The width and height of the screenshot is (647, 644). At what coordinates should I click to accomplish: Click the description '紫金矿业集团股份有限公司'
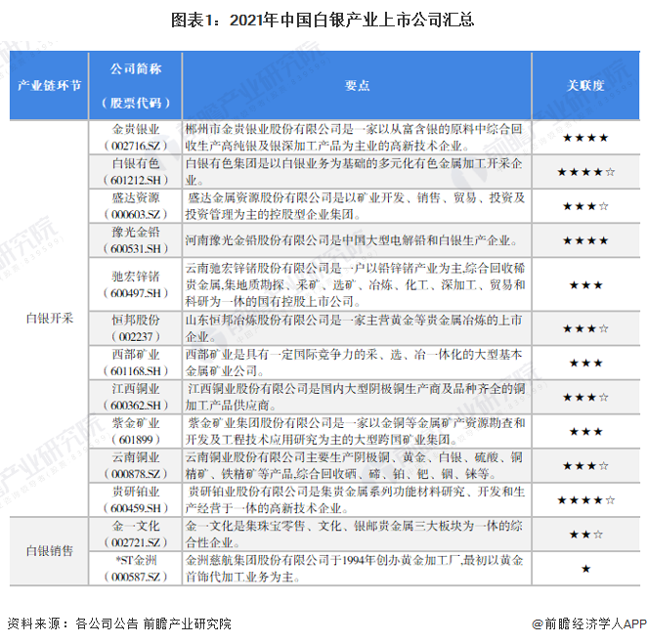(355, 431)
